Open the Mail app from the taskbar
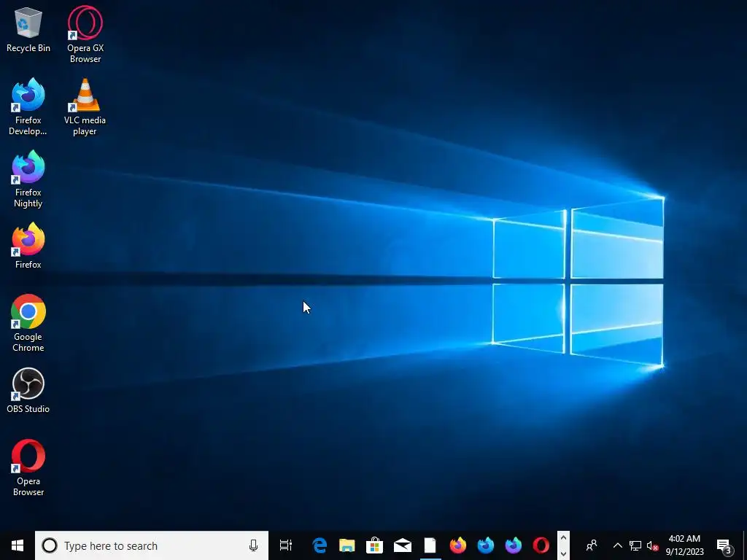This screenshot has height=560, width=747. [403, 545]
